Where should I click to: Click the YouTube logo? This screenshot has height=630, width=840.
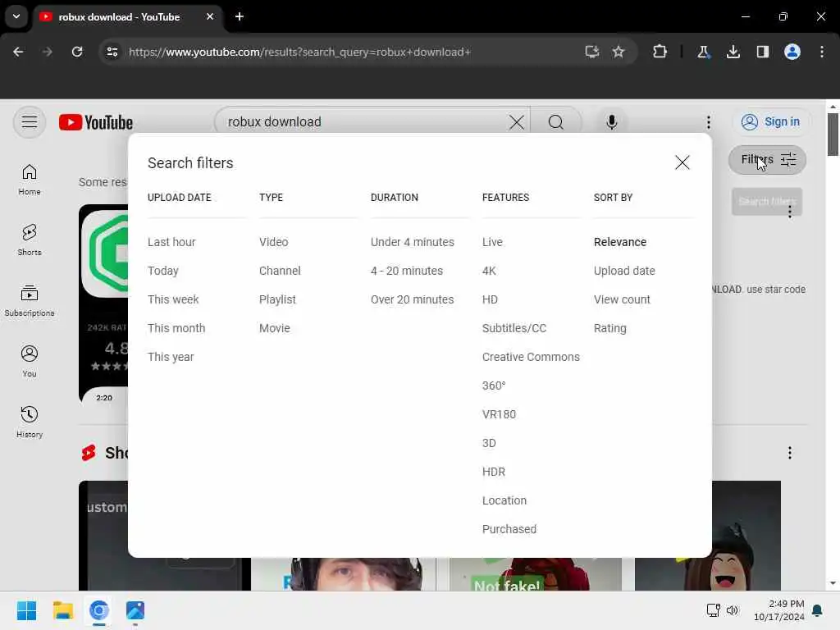point(96,122)
